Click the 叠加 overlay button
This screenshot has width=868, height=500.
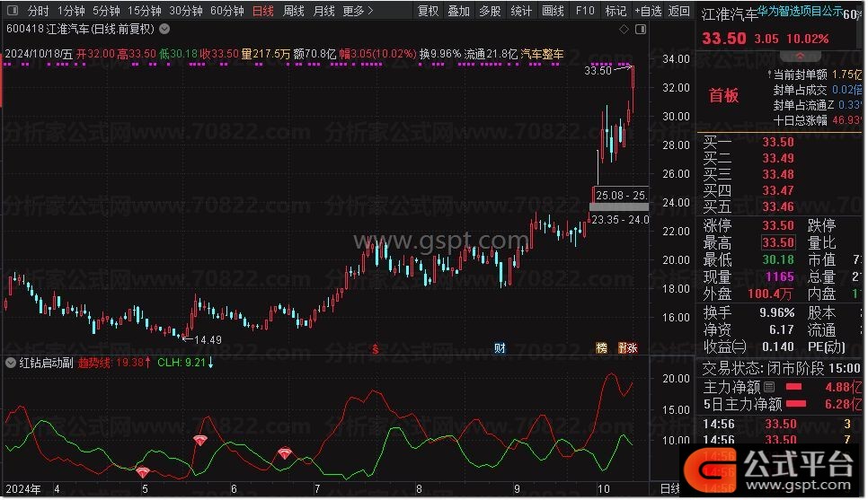tap(458, 11)
